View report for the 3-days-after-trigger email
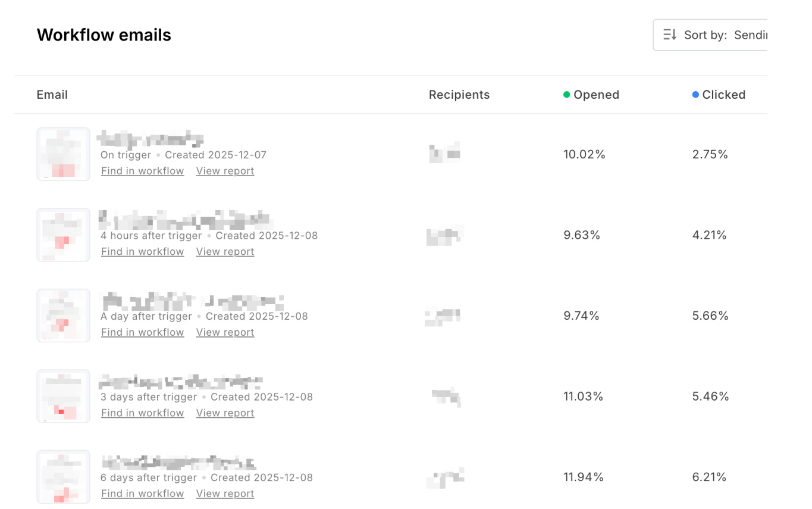The image size is (812, 509). click(225, 413)
